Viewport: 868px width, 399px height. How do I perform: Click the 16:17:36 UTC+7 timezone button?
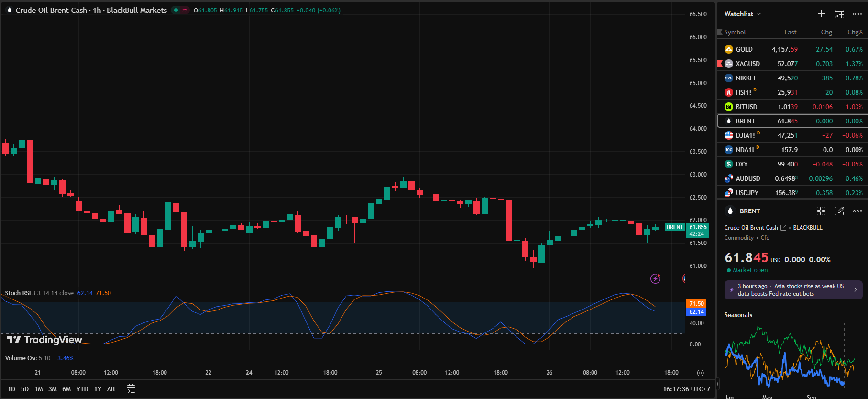686,389
